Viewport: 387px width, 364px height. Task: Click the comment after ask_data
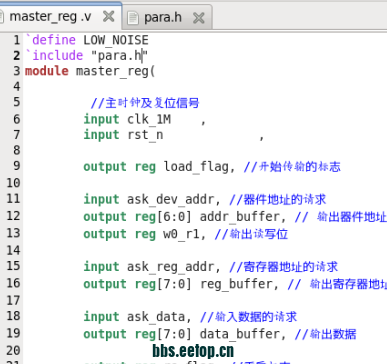[248, 317]
